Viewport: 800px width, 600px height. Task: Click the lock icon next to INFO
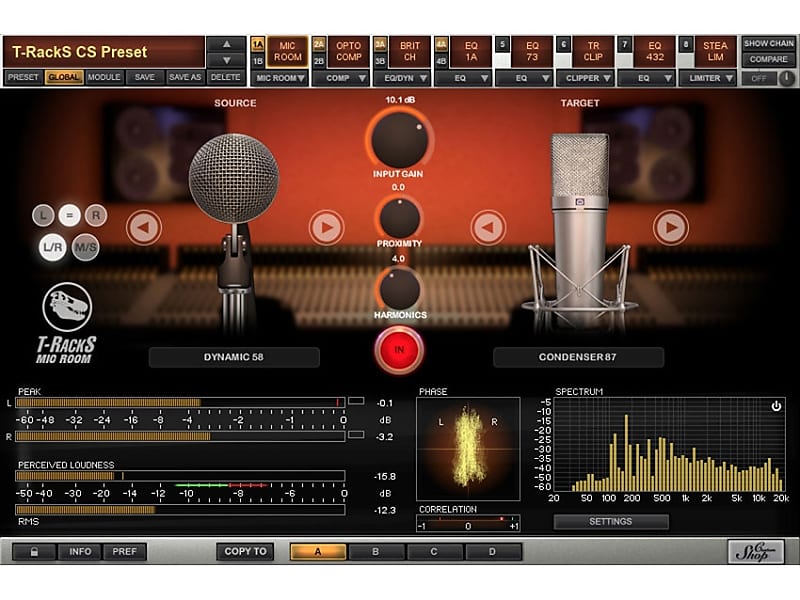pyautogui.click(x=34, y=551)
